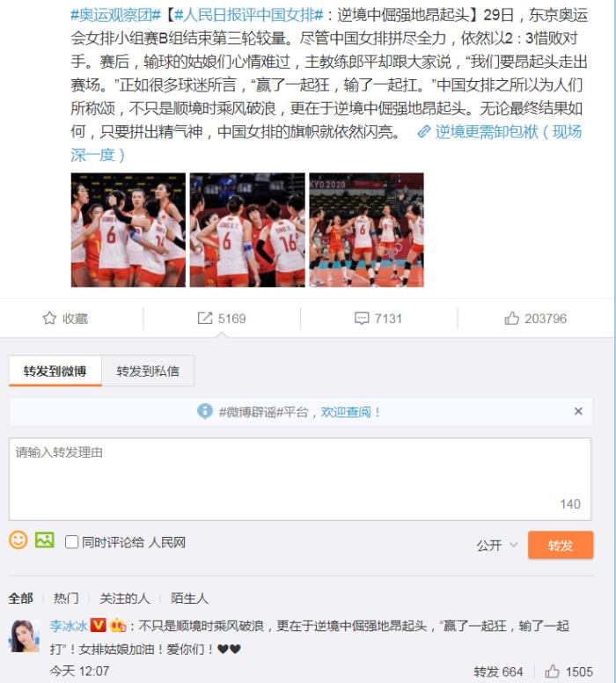
Task: Click the green insert-image icon
Action: tap(44, 540)
